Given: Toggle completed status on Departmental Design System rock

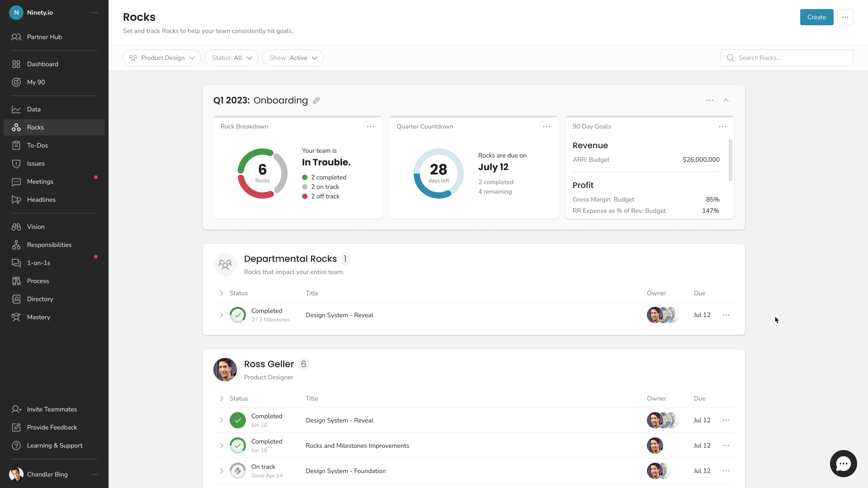Looking at the screenshot, I should [x=238, y=315].
